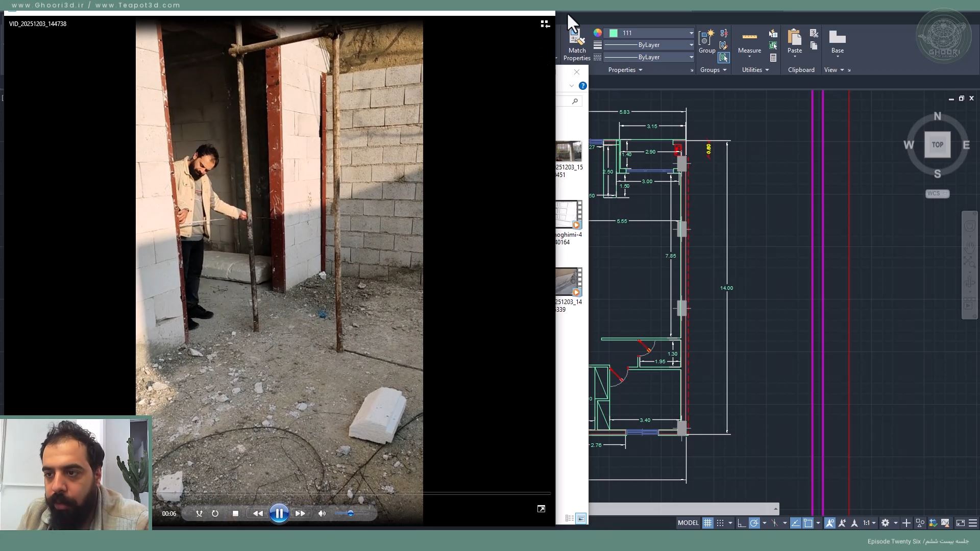The image size is (980, 551).
Task: Expand the Groups panel title
Action: 713,70
